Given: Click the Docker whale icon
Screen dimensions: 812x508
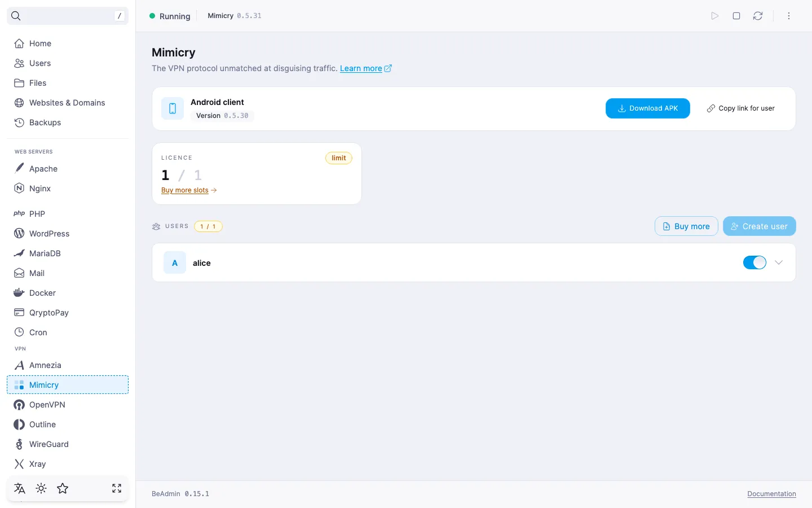Looking at the screenshot, I should coord(19,293).
